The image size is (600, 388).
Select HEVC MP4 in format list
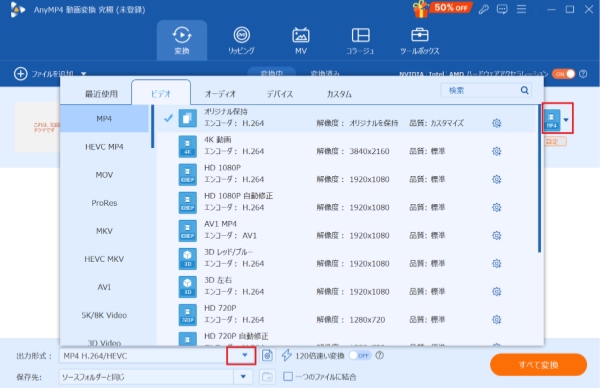pos(104,147)
